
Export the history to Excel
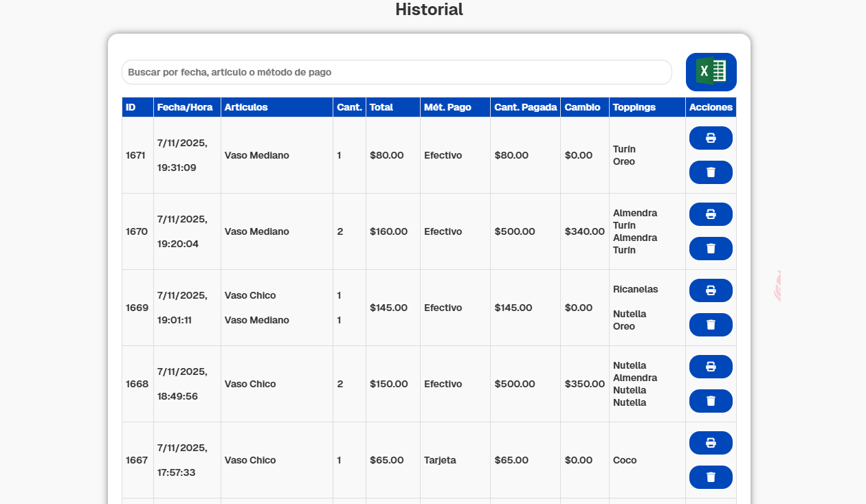(x=711, y=71)
